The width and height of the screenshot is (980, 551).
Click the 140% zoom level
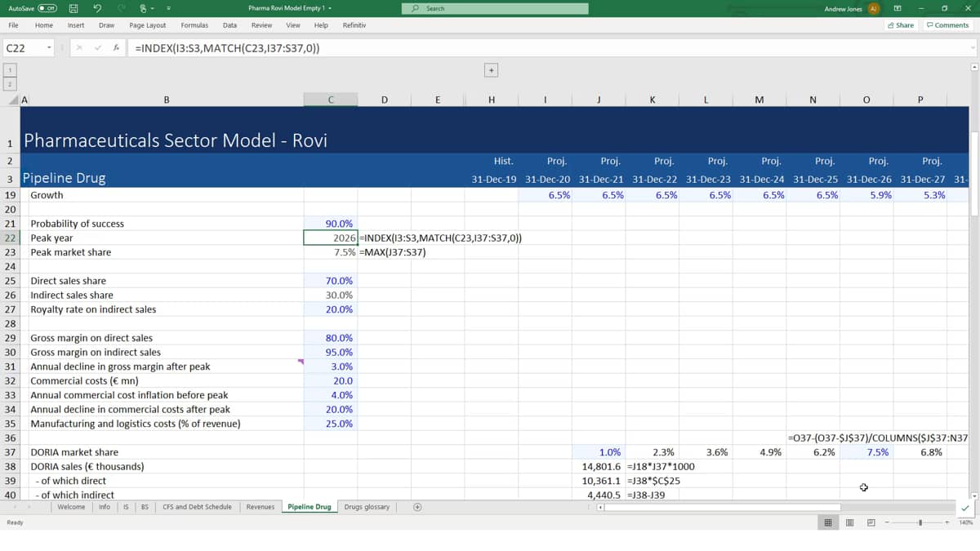[966, 522]
